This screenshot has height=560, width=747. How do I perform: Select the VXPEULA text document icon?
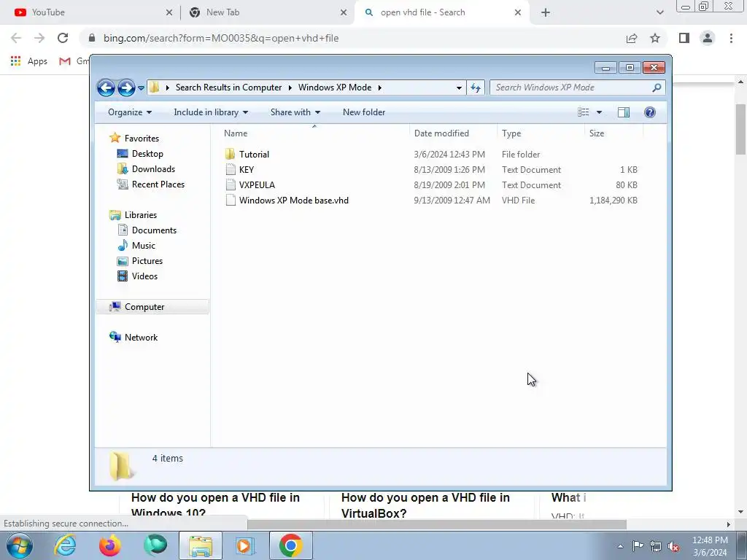tap(231, 184)
